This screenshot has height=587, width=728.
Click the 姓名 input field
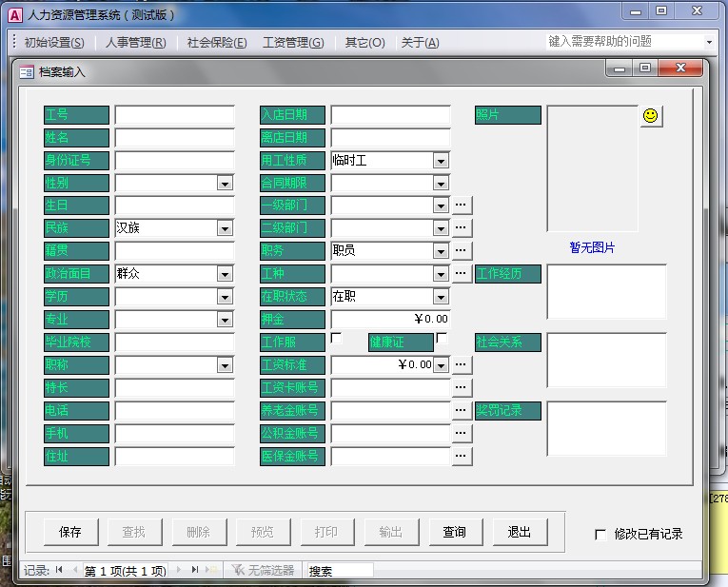tap(174, 138)
